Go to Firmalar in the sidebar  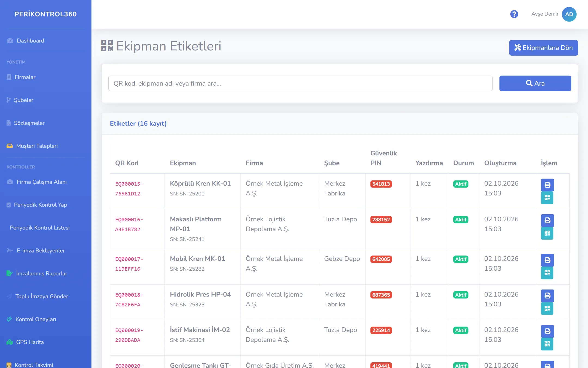(x=45, y=77)
